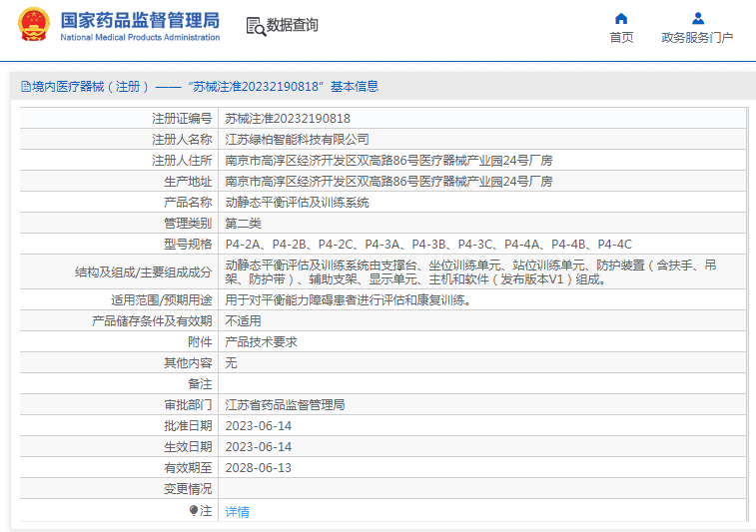
Task: Click 不适用 storage condition value
Action: point(243,321)
